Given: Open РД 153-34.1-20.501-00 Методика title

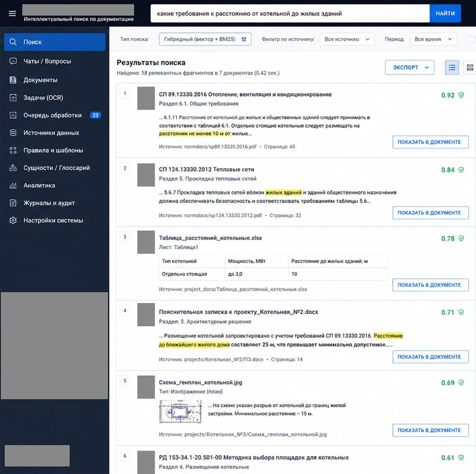Looking at the screenshot, I should tap(254, 457).
